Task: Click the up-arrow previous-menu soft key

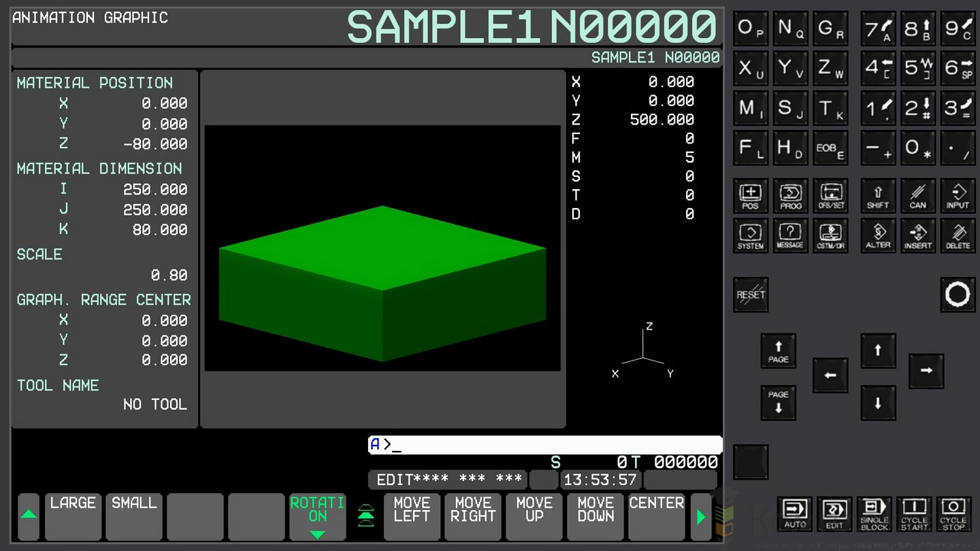Action: point(29,516)
